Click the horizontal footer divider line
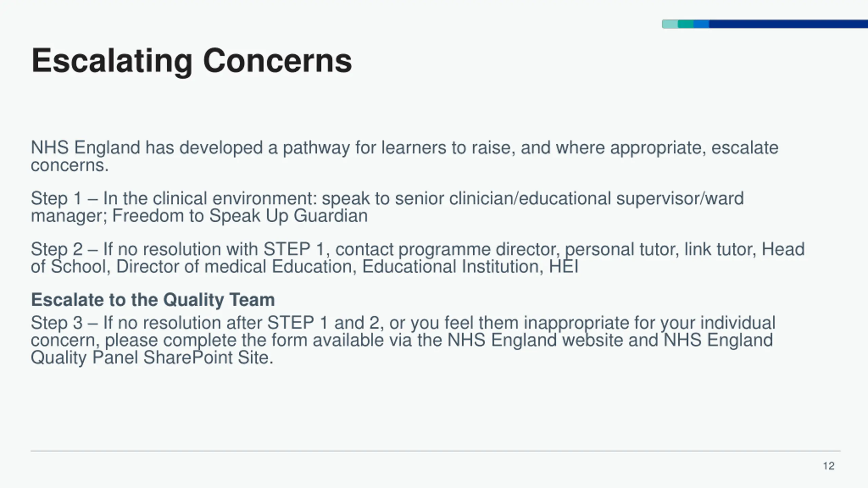Viewport: 868px width, 488px height. 436,451
